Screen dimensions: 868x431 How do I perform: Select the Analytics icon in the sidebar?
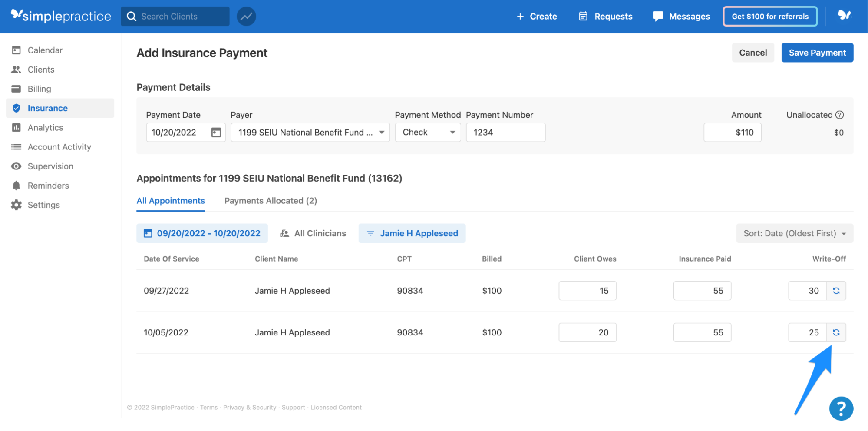pos(16,127)
